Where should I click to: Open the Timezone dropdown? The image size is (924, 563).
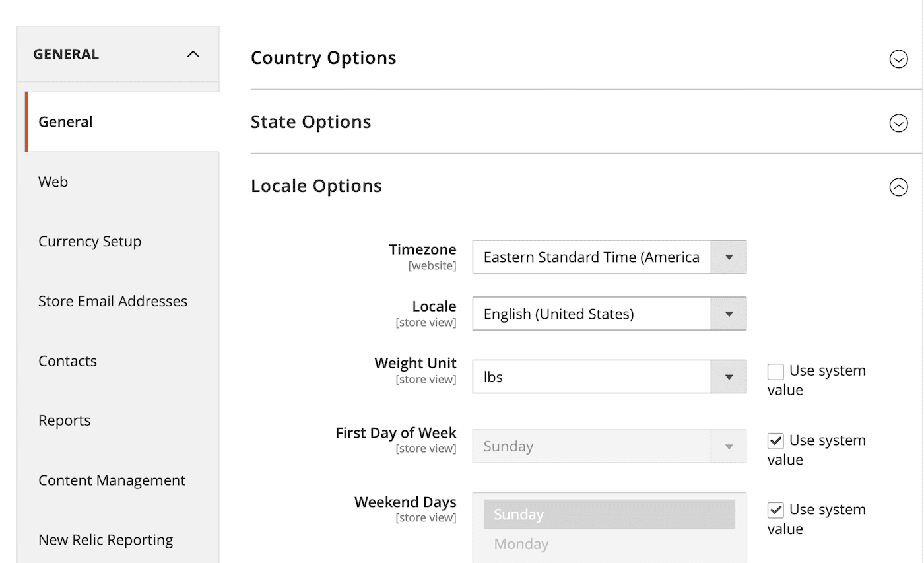pyautogui.click(x=728, y=257)
